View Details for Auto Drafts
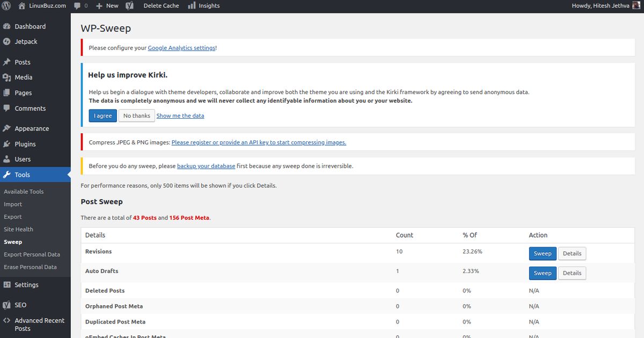The height and width of the screenshot is (338, 644). click(x=572, y=273)
